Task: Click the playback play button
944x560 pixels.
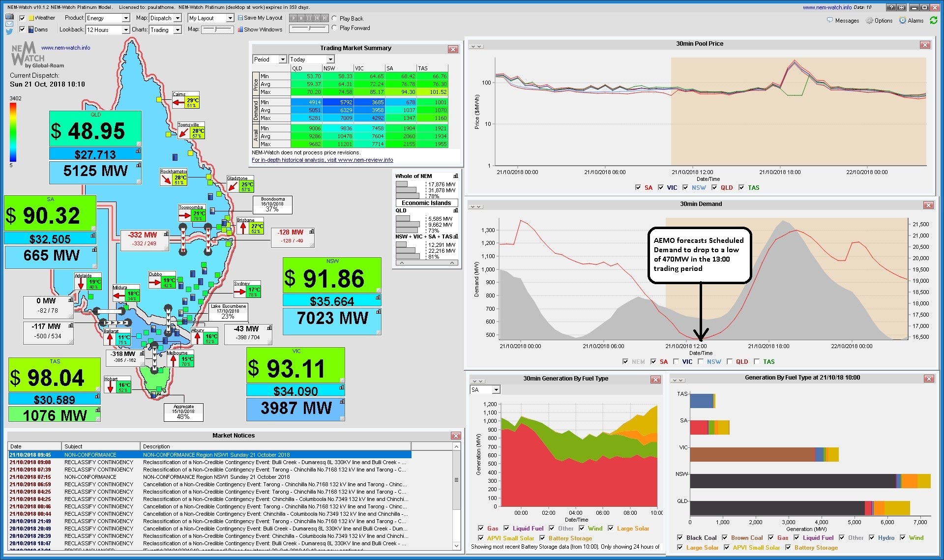Action: click(294, 18)
